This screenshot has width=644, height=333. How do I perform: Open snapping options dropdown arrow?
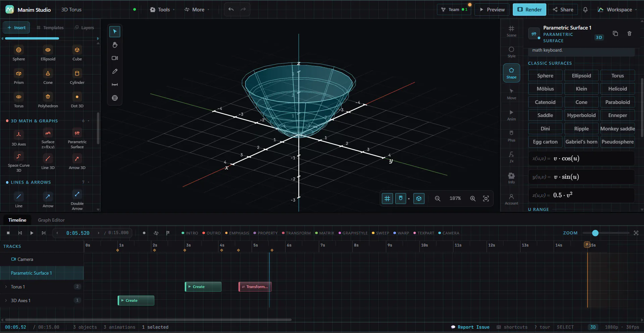[x=409, y=199]
